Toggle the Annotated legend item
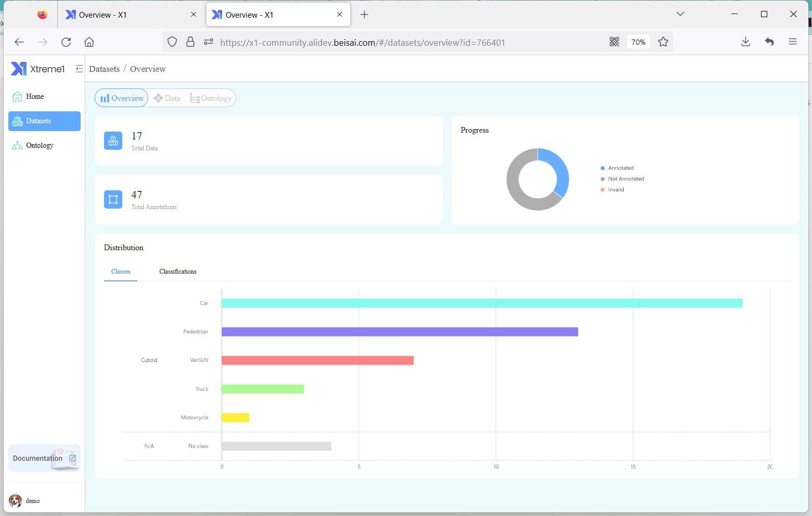Viewport: 812px width, 516px height. (x=620, y=168)
